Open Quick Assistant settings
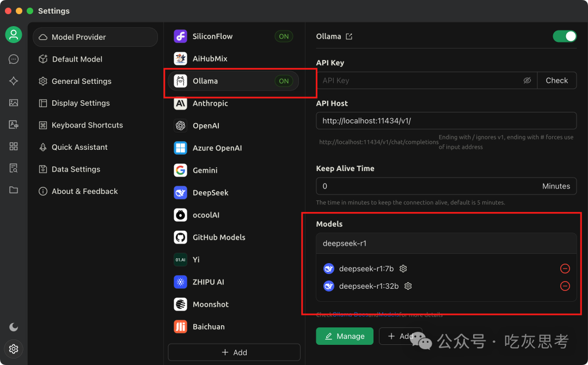The image size is (588, 365). pos(95,148)
